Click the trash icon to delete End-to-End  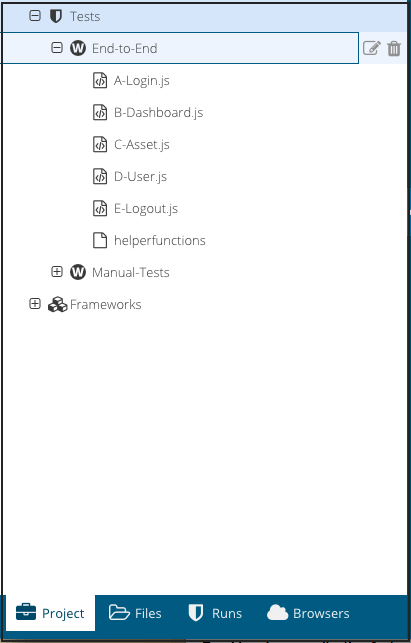[x=394, y=48]
